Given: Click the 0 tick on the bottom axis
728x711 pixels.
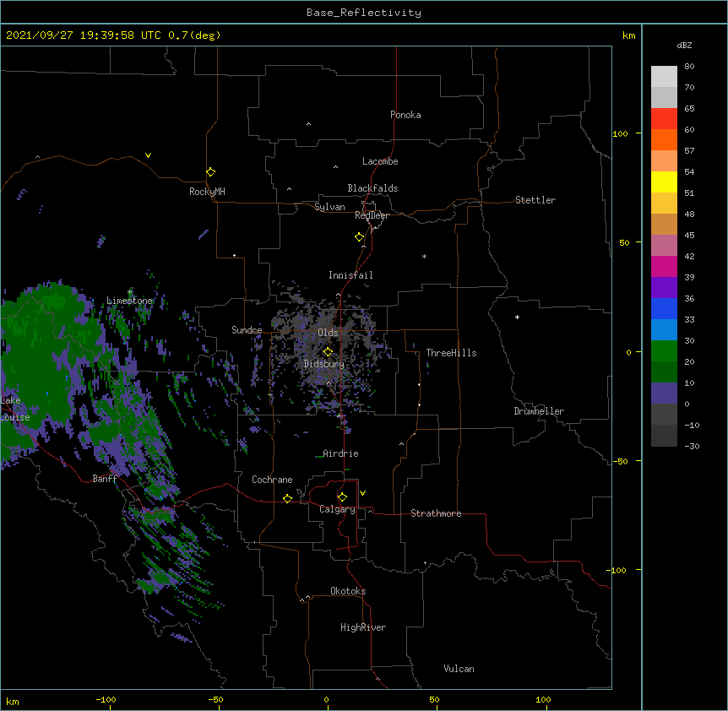Looking at the screenshot, I should pos(326,699).
